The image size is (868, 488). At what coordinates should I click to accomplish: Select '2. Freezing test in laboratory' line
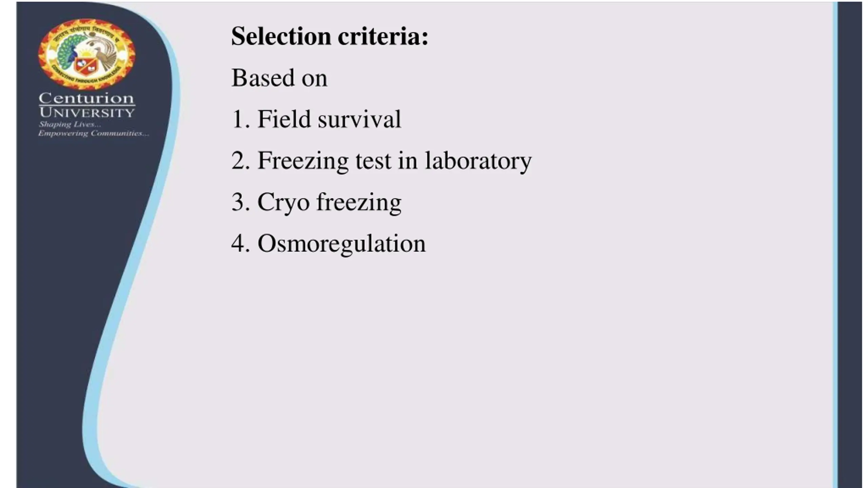click(381, 161)
